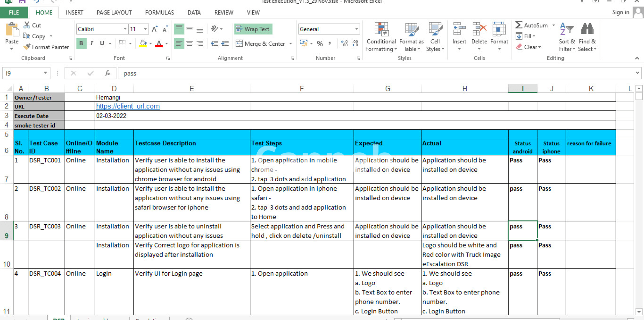Toggle Wrap Text option
This screenshot has width=644, height=320.
click(x=253, y=29)
